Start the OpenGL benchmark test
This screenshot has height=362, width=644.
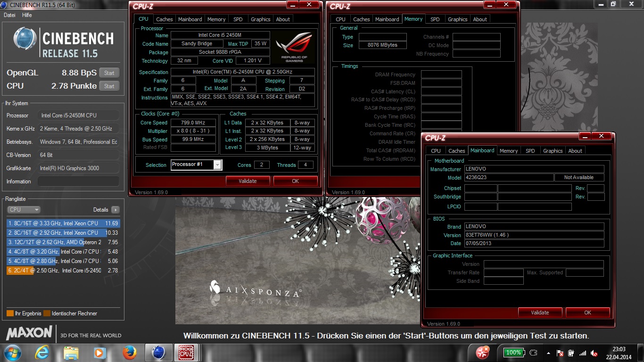(x=109, y=73)
